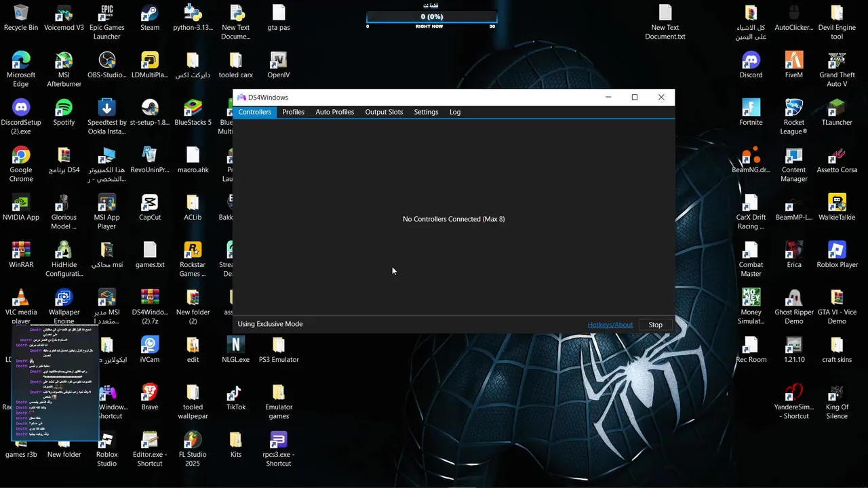
Task: Select the Spotify desktop icon
Action: tap(64, 113)
